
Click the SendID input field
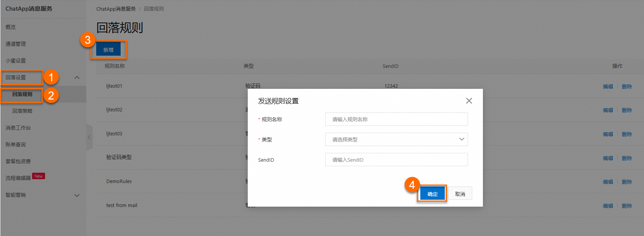(396, 159)
